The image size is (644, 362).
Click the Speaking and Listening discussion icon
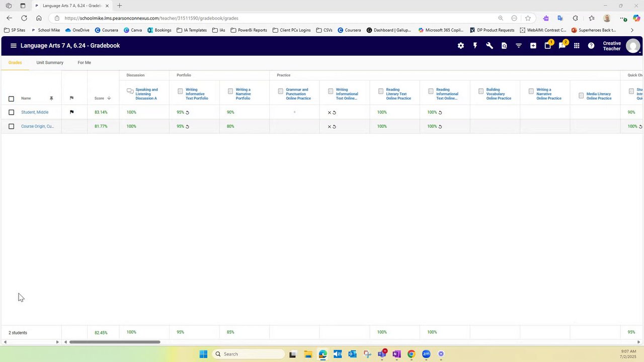point(130,92)
